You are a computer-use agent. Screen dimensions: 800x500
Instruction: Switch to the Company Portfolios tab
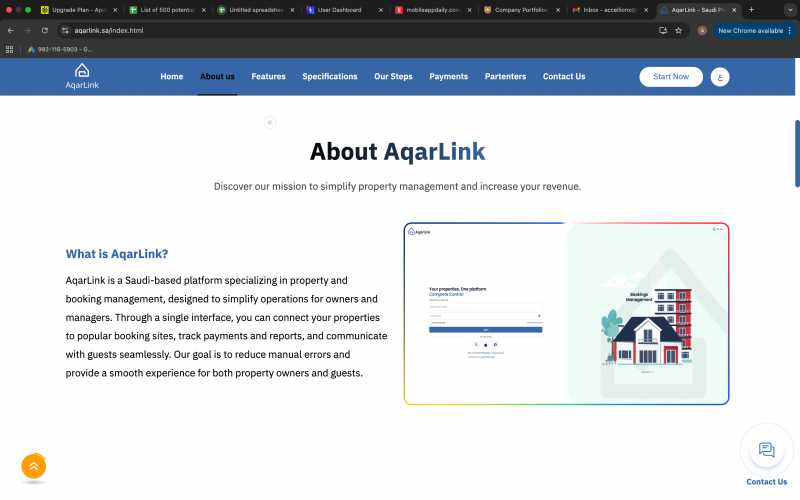[x=520, y=10]
